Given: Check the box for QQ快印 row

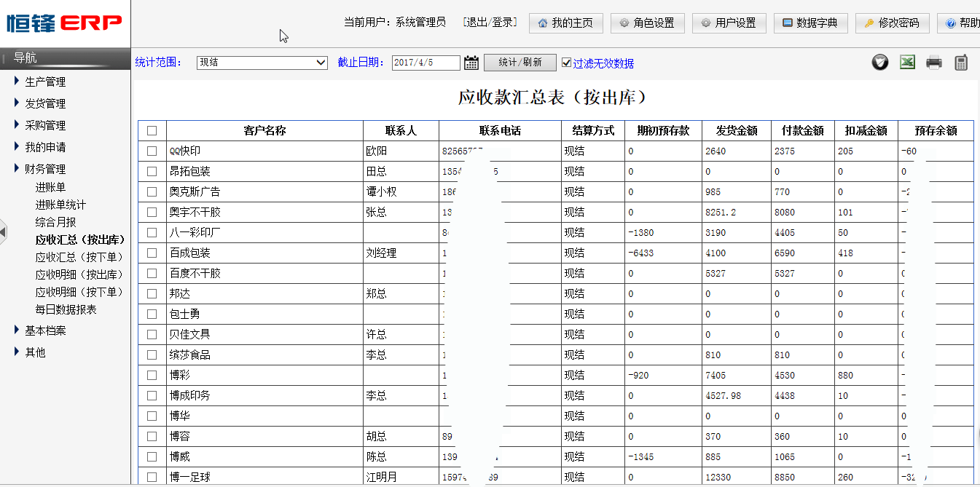Looking at the screenshot, I should coord(152,151).
